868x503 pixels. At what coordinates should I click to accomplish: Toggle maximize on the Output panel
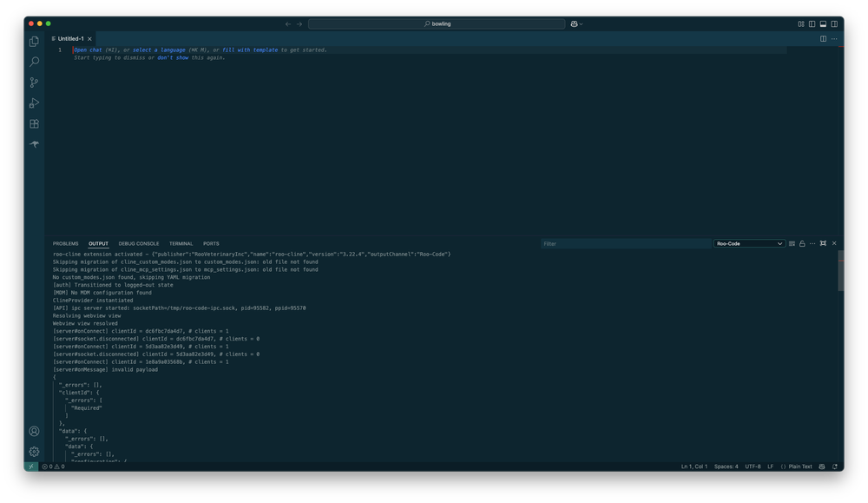[823, 243]
